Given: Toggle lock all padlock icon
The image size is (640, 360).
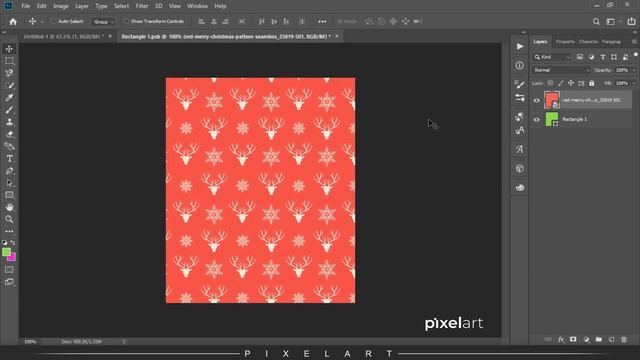Looking at the screenshot, I should 591,83.
